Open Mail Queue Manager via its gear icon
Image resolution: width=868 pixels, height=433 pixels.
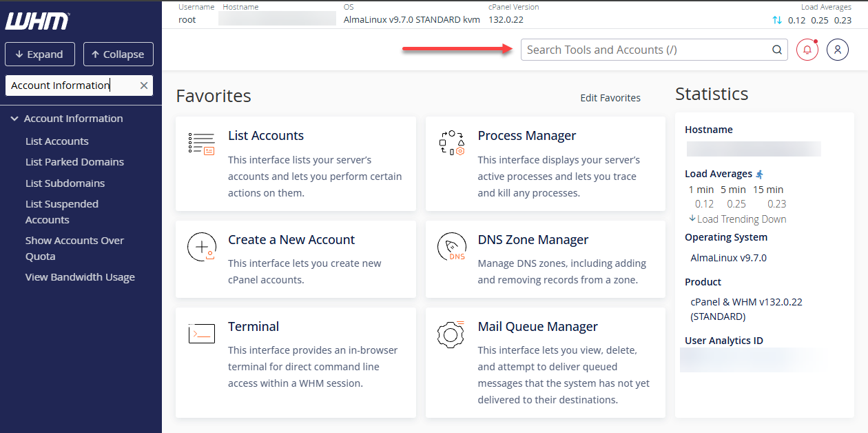tap(451, 334)
